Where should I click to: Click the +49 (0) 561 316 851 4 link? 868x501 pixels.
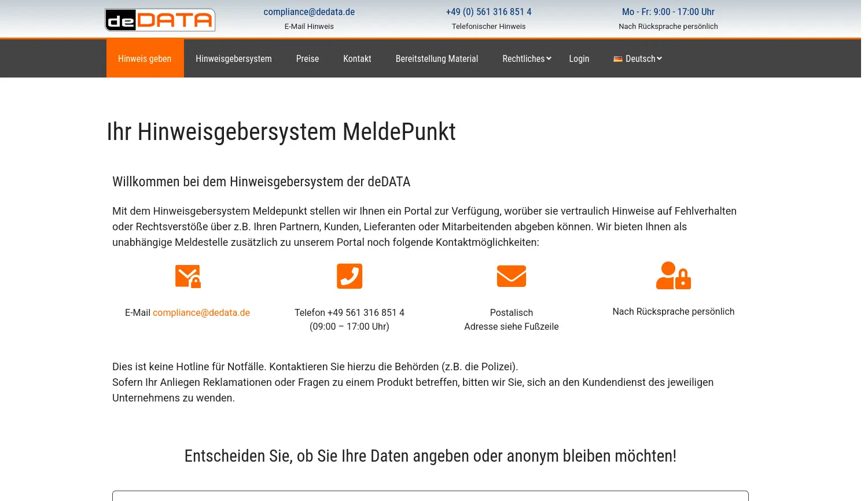pos(488,12)
